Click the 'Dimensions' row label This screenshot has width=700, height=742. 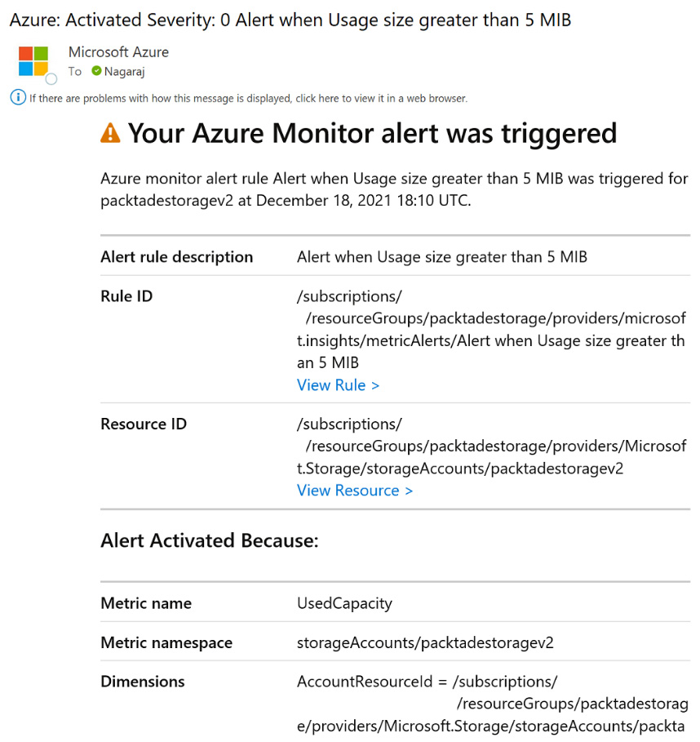pyautogui.click(x=143, y=682)
